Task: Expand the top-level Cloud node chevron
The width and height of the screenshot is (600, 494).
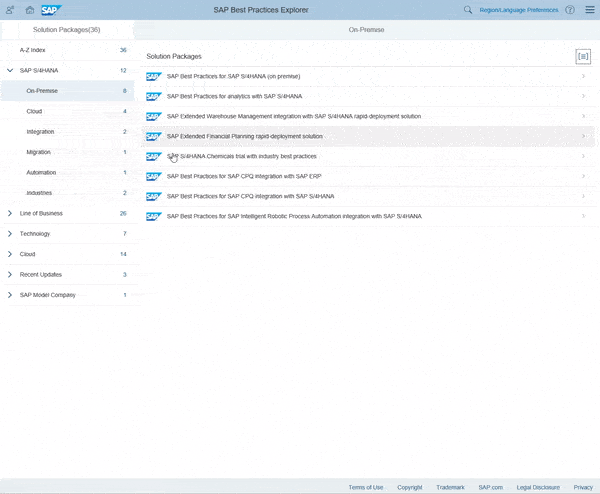Action: coord(10,254)
